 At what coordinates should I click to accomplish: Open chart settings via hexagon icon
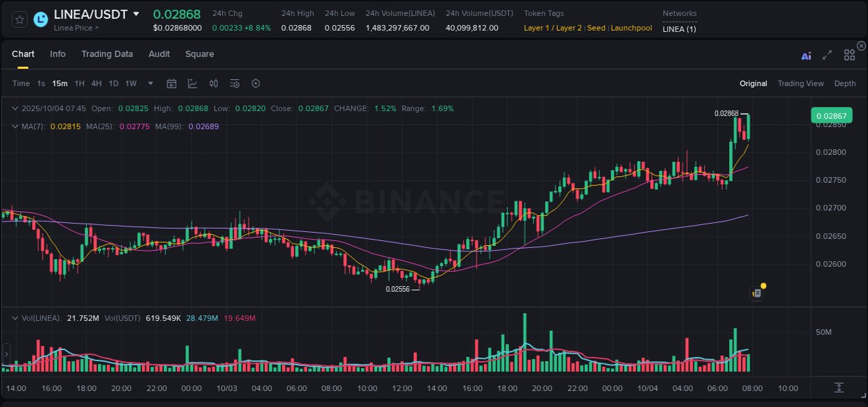[256, 83]
